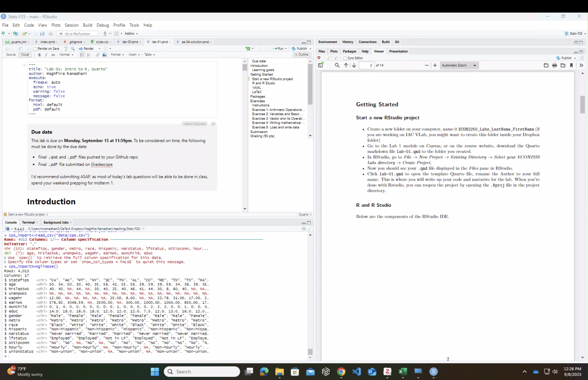Click the Print document icon in main toolbar

pyautogui.click(x=51, y=33)
